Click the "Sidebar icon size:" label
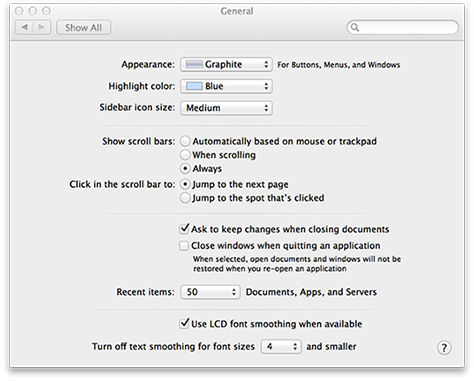This screenshot has width=474, height=381. click(x=137, y=107)
